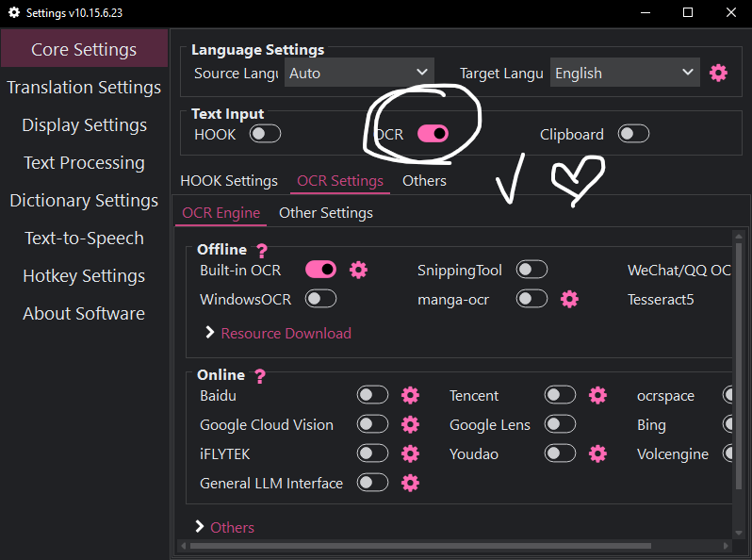The image size is (752, 560).
Task: Open the Source Language dropdown
Action: pos(359,73)
